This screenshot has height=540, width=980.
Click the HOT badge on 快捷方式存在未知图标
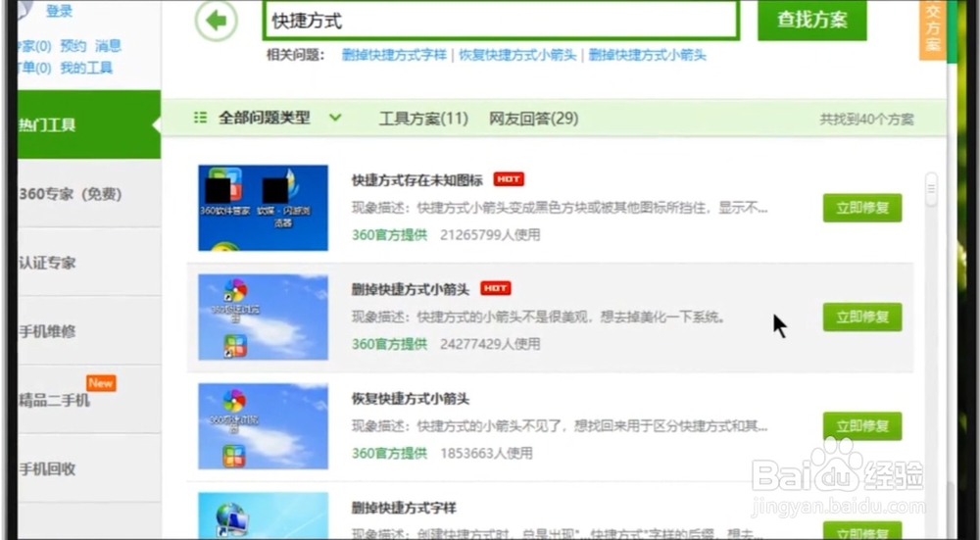pos(509,180)
